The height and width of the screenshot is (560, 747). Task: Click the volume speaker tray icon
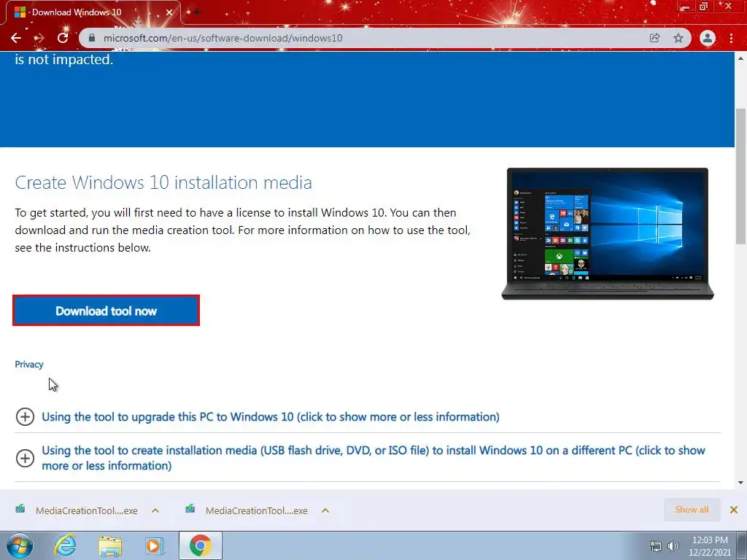tap(673, 546)
